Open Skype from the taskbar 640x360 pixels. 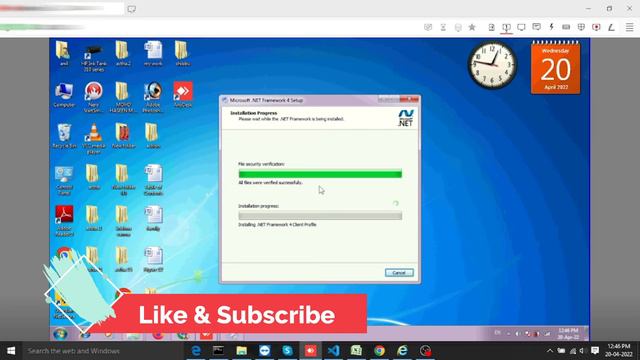tap(287, 351)
